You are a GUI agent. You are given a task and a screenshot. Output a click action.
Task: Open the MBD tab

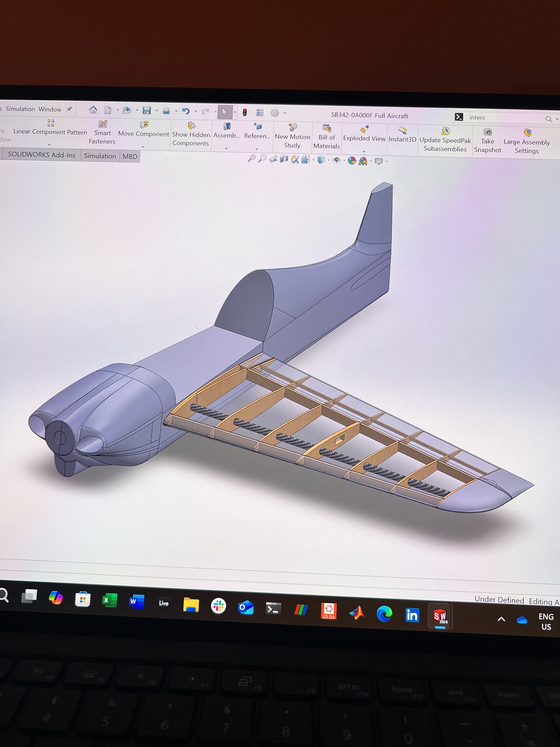pos(130,156)
